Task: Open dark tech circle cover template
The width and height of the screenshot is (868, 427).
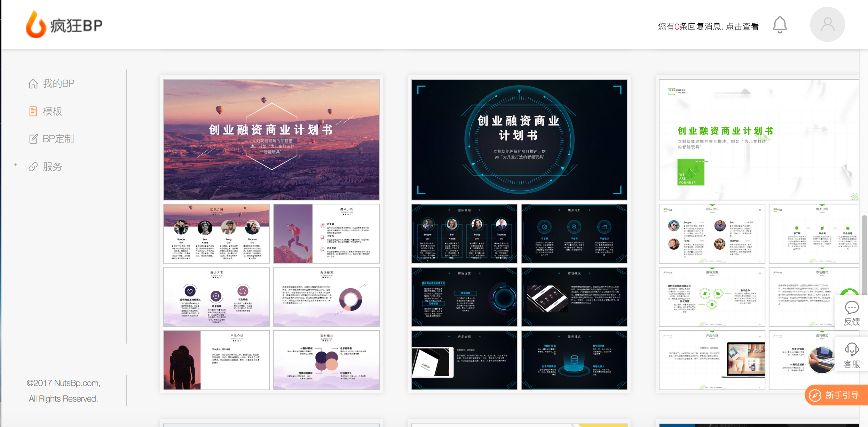Action: [x=519, y=139]
